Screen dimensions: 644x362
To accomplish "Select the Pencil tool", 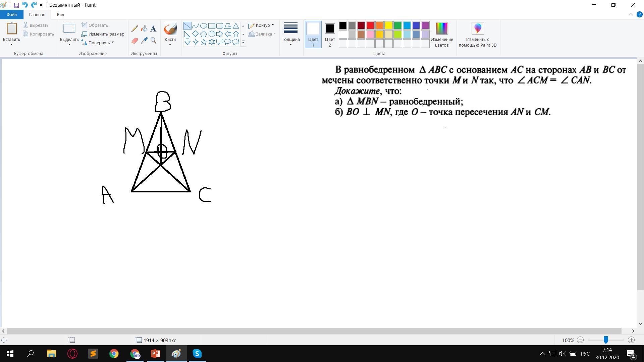I will (135, 29).
